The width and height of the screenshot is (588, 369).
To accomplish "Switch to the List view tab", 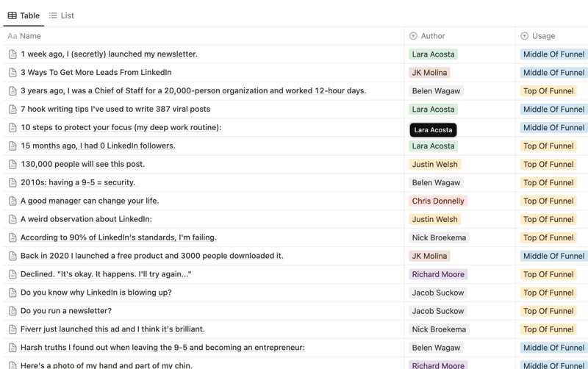I will click(62, 15).
